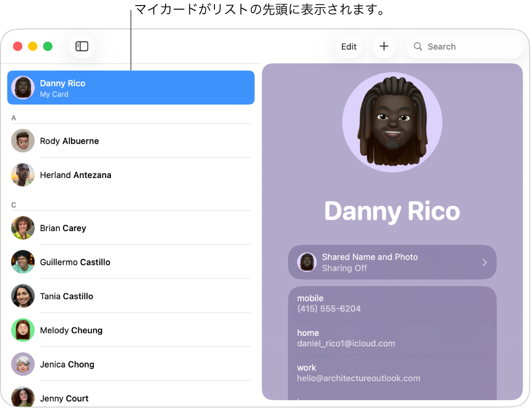
Task: Toggle the sidebar visibility icon
Action: [x=82, y=46]
